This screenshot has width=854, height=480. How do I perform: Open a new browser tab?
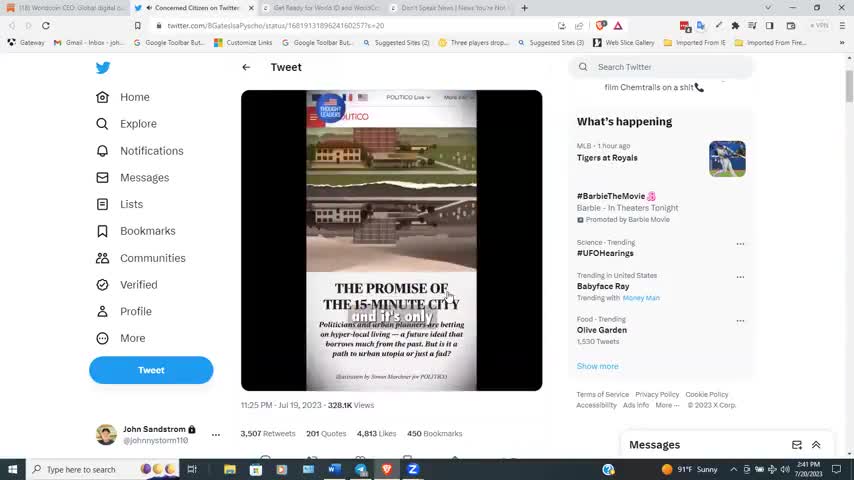tap(524, 8)
